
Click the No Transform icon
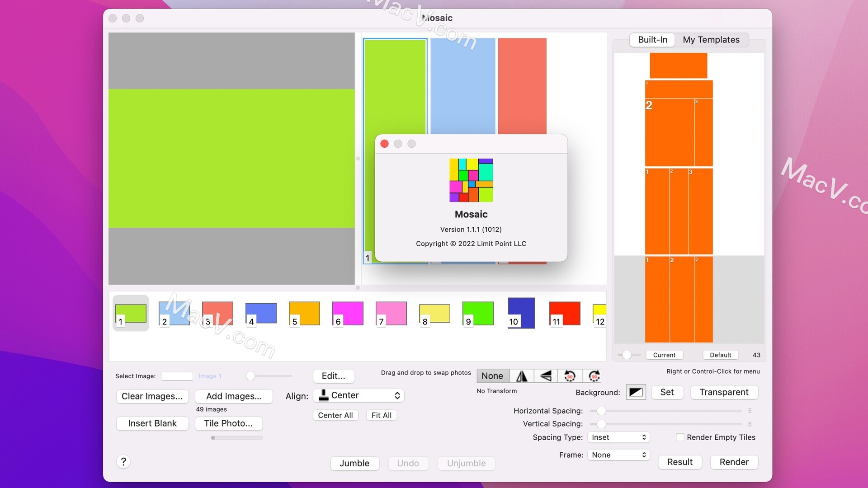492,375
